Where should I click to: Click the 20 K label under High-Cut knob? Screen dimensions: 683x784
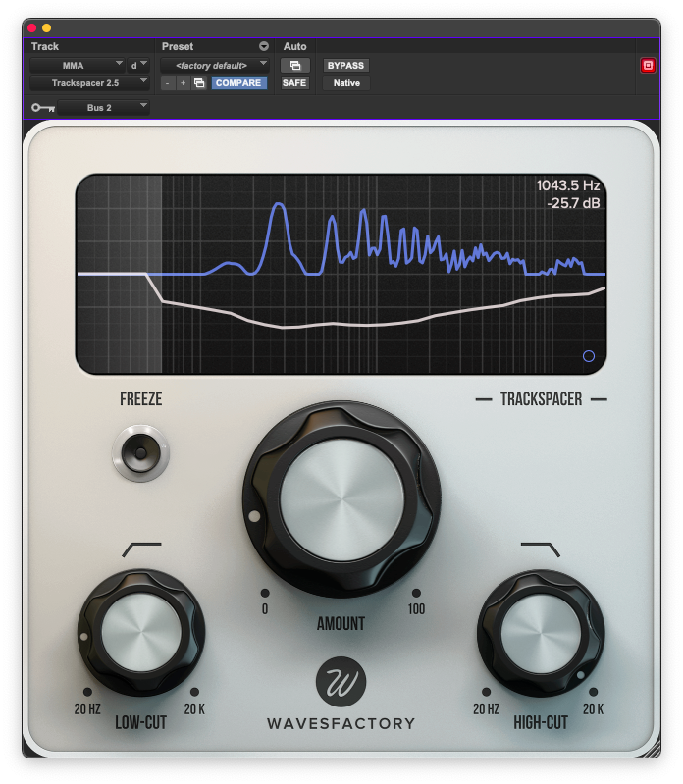(x=594, y=709)
